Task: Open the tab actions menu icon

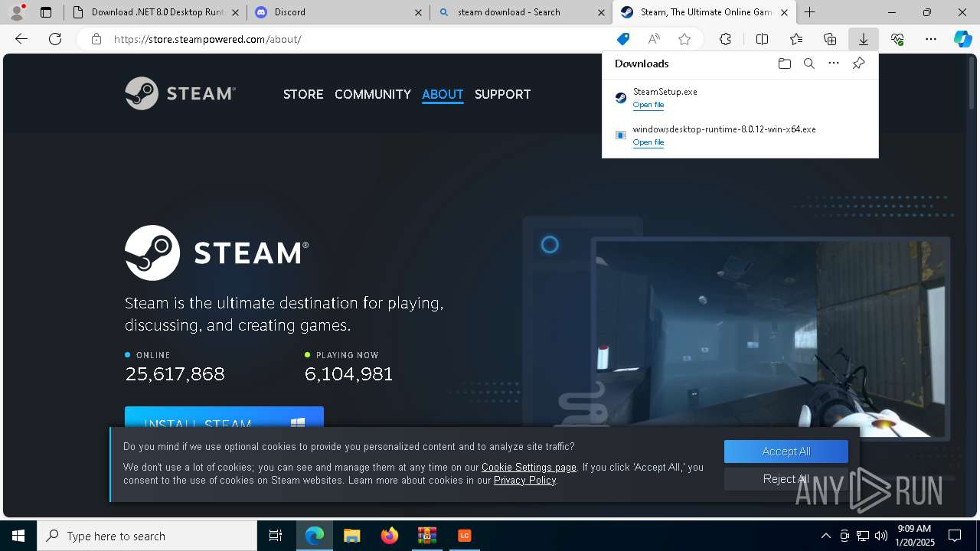Action: (46, 12)
